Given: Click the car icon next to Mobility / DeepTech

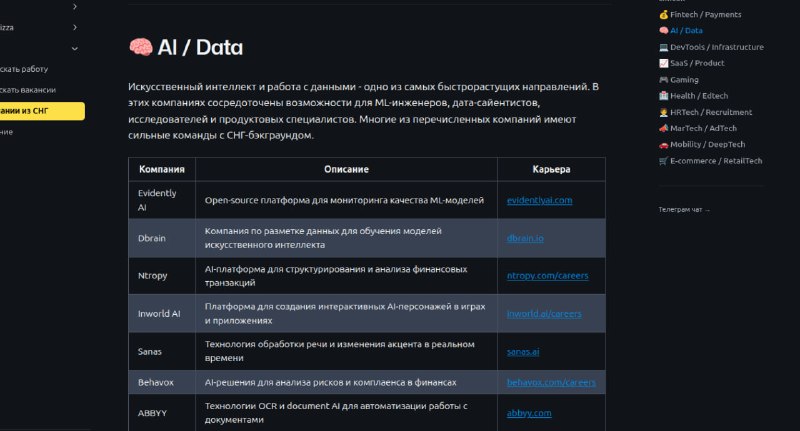Looking at the screenshot, I should [663, 144].
